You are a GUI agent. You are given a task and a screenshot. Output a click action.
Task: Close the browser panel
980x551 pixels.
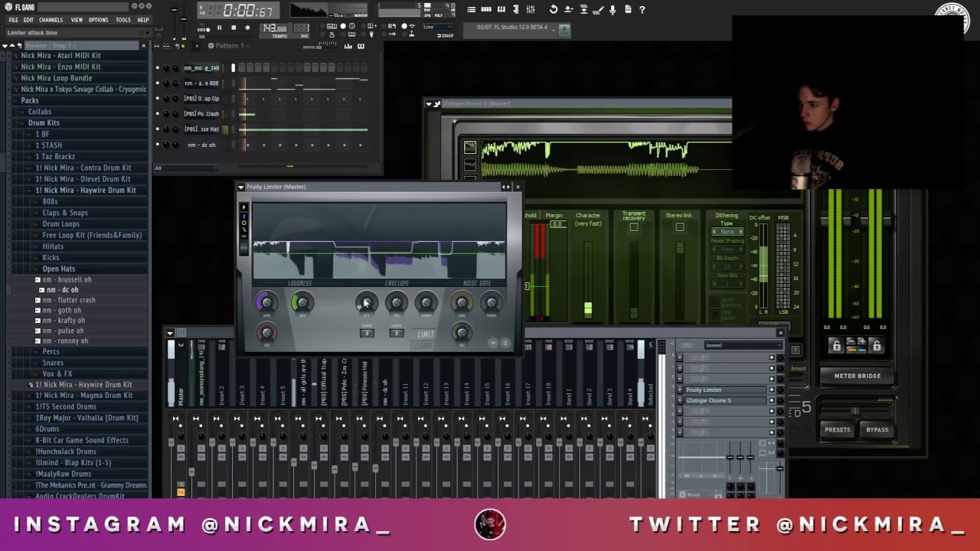point(143,45)
